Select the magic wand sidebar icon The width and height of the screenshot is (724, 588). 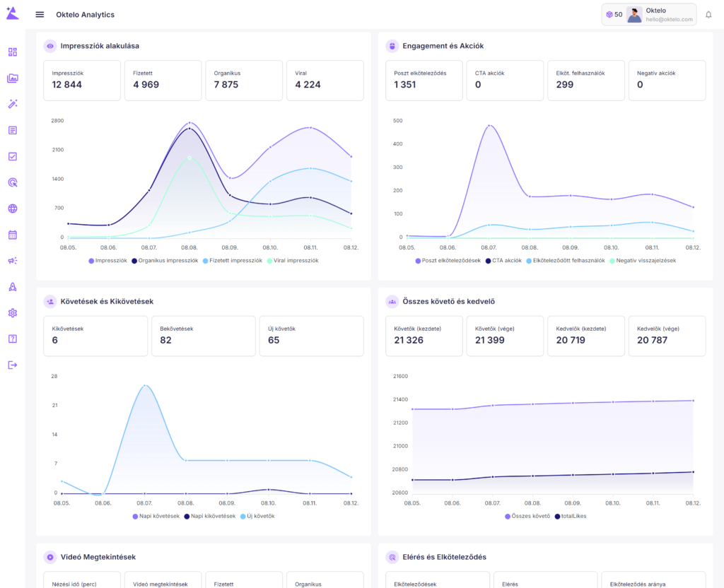[x=12, y=104]
